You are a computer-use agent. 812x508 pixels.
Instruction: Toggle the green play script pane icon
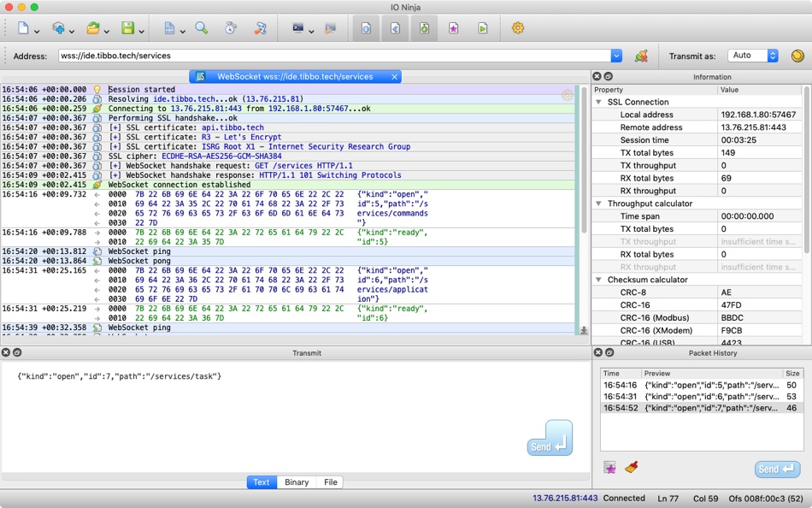pyautogui.click(x=483, y=28)
